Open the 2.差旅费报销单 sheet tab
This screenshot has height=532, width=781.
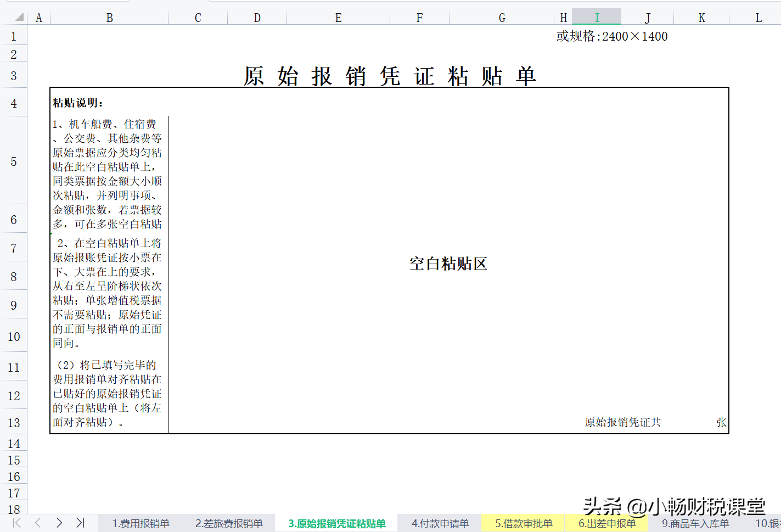[x=231, y=523]
